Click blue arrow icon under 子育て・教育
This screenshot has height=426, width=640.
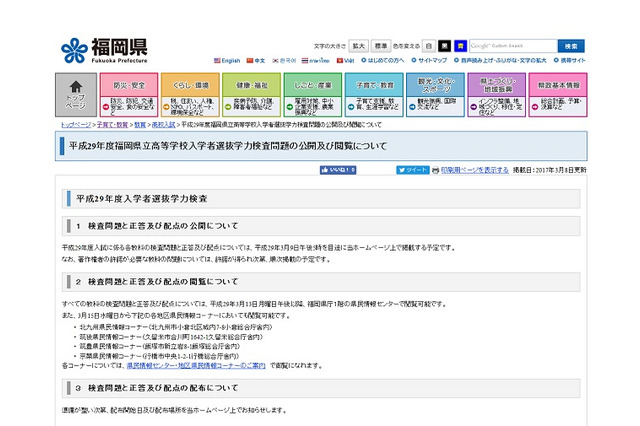(351, 107)
